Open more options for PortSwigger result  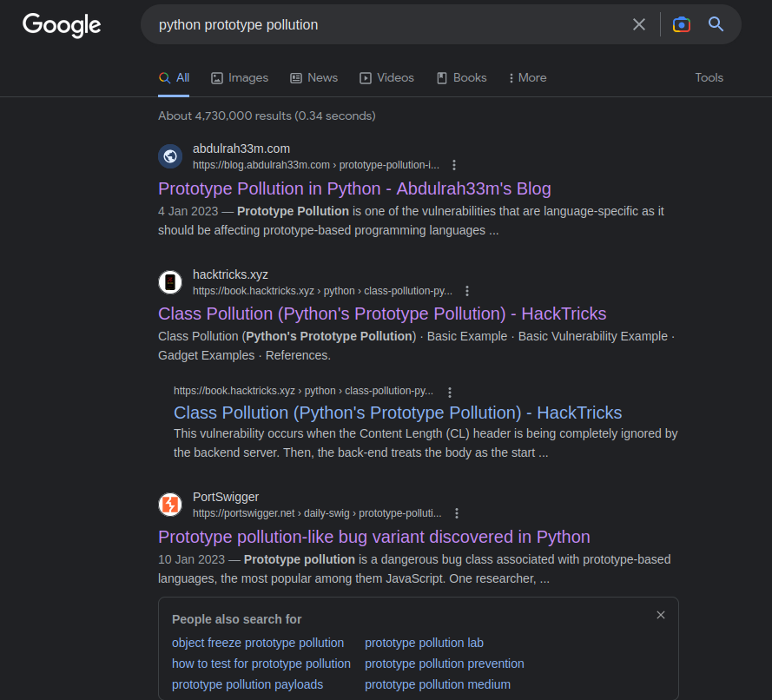coord(457,513)
